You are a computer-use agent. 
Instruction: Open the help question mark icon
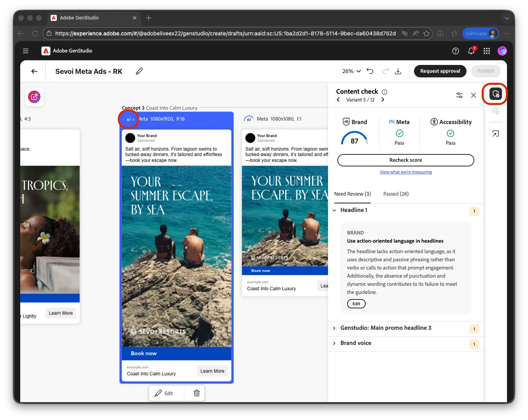tap(456, 51)
